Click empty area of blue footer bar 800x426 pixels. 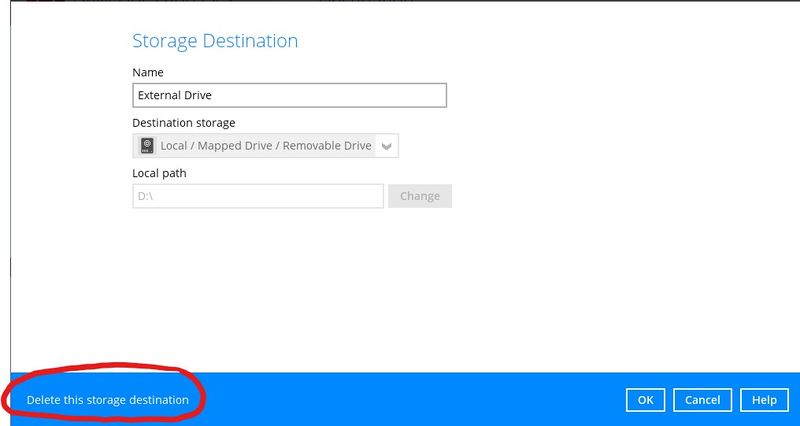coord(408,400)
